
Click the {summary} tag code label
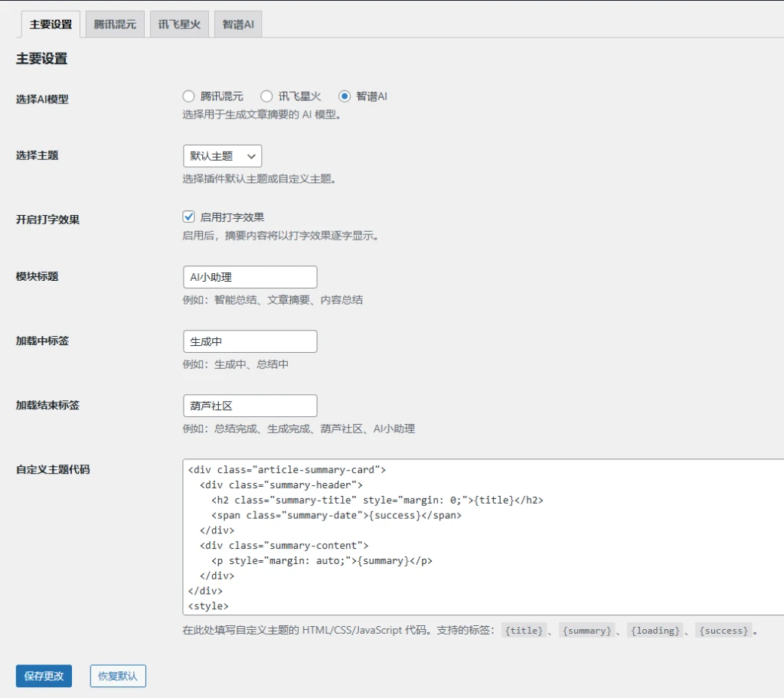tap(586, 631)
